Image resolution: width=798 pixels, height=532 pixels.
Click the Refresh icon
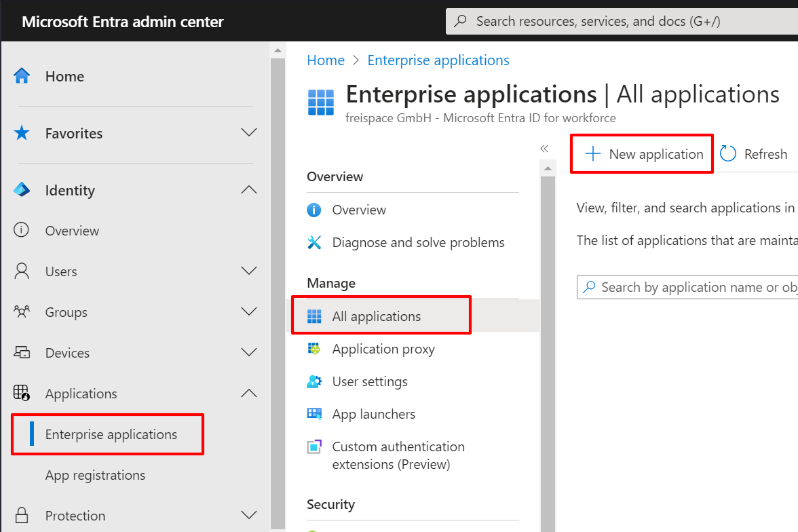click(x=727, y=153)
